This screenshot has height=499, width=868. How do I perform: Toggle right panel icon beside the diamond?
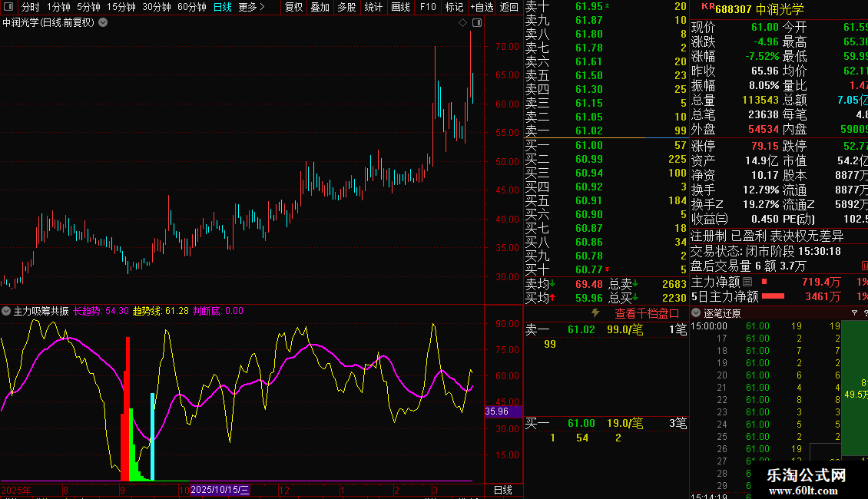coord(476,23)
